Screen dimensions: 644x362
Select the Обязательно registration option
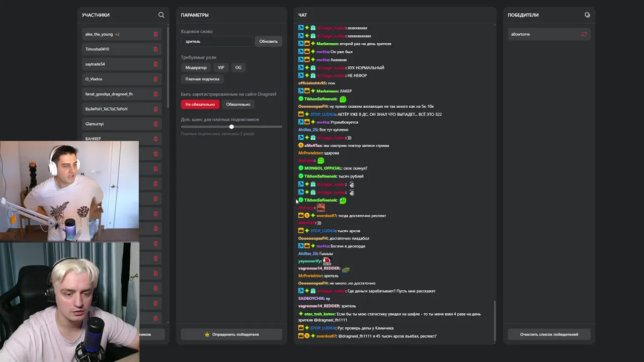click(x=238, y=105)
